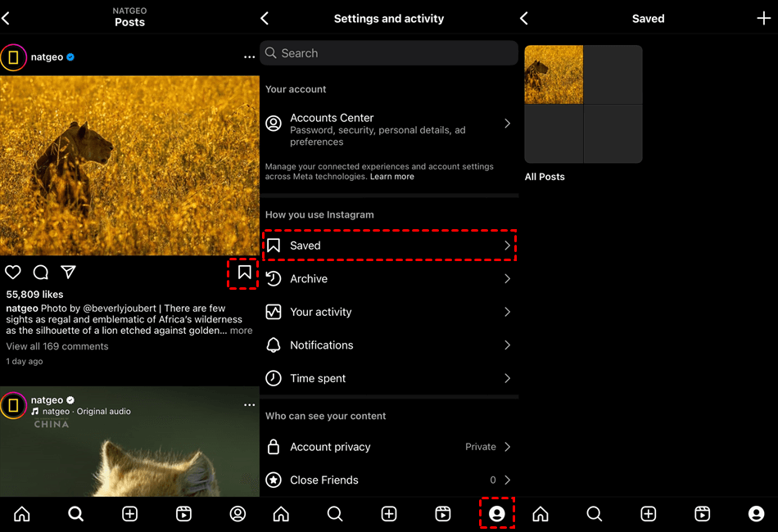
Task: Tap Reels icon in Settings screen bottom bar
Action: point(443,514)
